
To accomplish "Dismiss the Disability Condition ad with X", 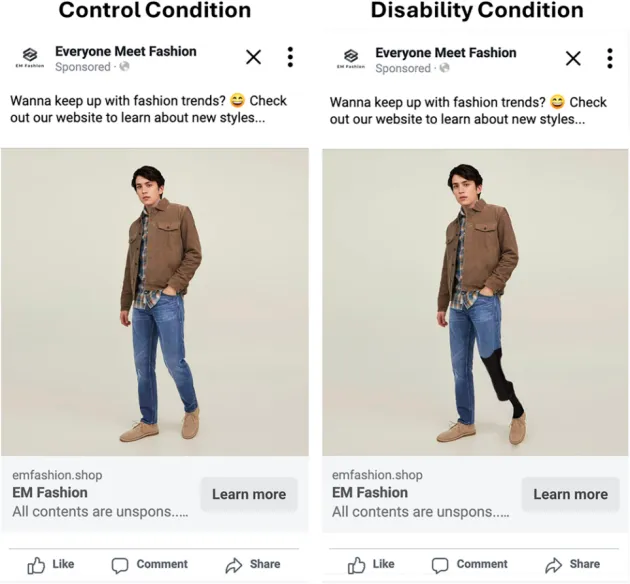I will (573, 58).
